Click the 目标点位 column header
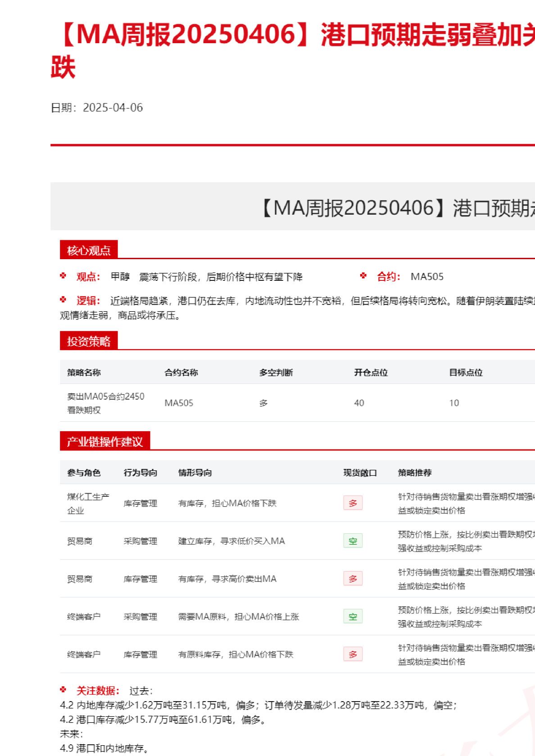 (x=466, y=373)
